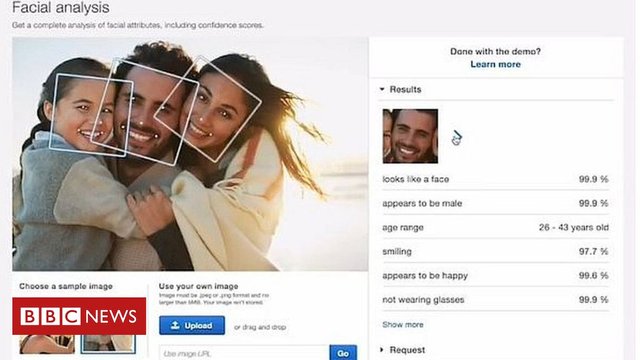Collapse the Results section

tap(401, 89)
